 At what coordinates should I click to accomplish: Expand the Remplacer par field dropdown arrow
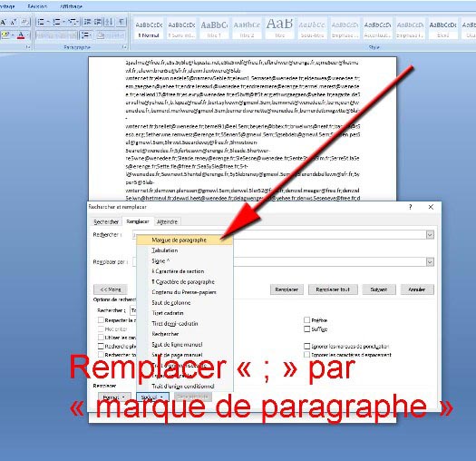pos(430,262)
